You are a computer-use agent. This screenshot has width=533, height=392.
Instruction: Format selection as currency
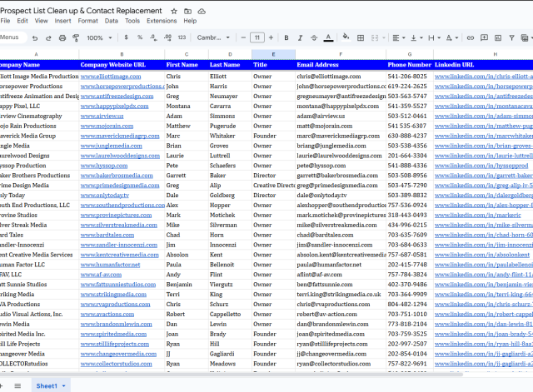126,37
